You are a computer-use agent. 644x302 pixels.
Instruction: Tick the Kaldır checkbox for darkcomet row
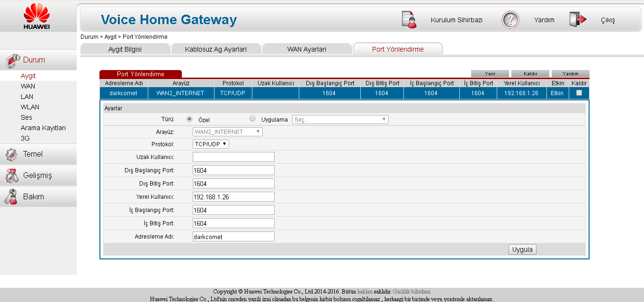(579, 93)
